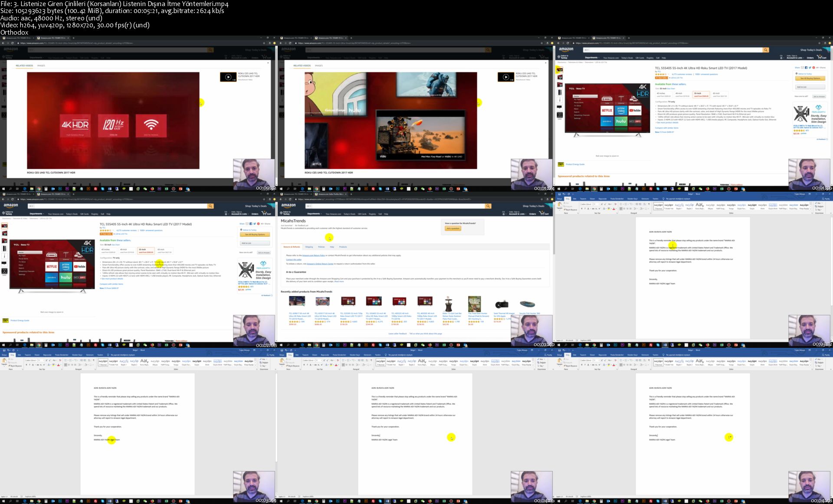Image resolution: width=833 pixels, height=504 pixels.
Task: Open the Edge taskbar icon in the 00:02:40 frame
Action: point(302,345)
